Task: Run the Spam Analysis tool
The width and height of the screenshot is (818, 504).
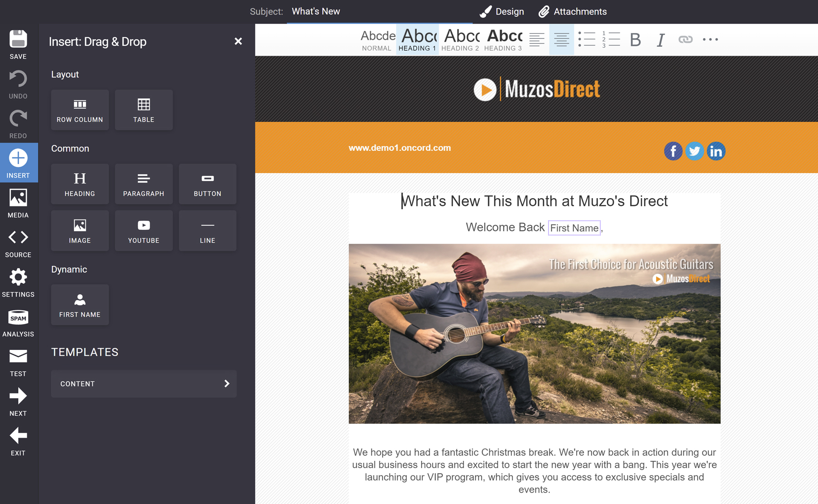Action: click(x=18, y=322)
